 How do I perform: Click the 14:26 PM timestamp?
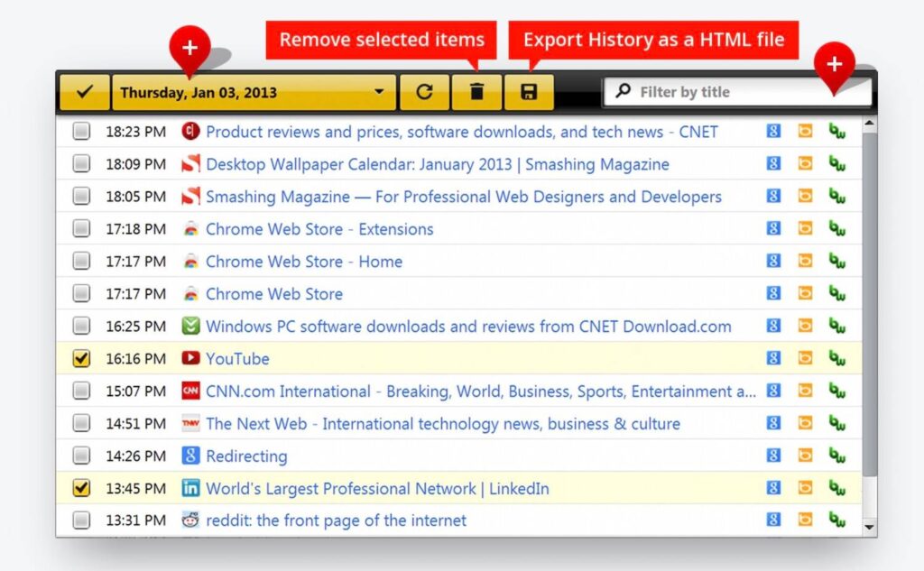click(135, 456)
